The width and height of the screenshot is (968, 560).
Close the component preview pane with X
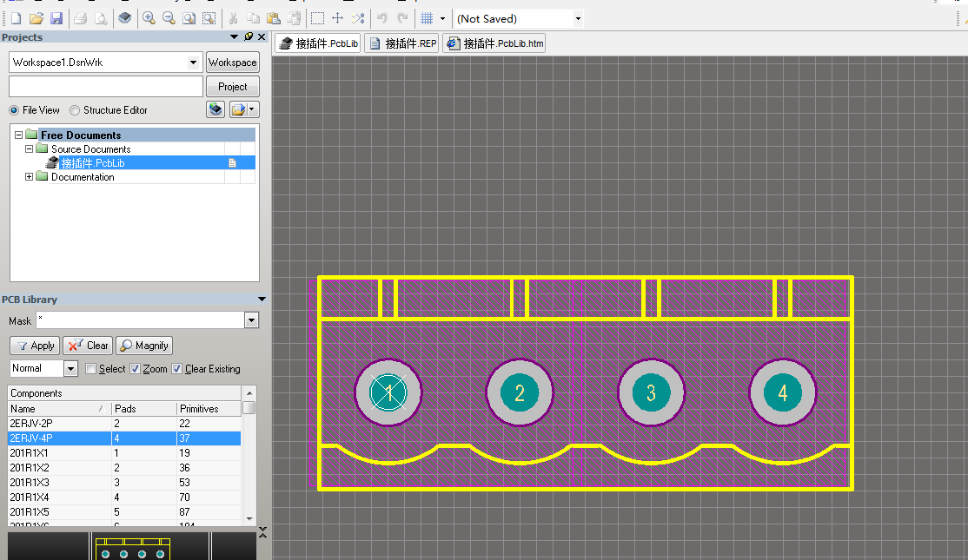263,532
